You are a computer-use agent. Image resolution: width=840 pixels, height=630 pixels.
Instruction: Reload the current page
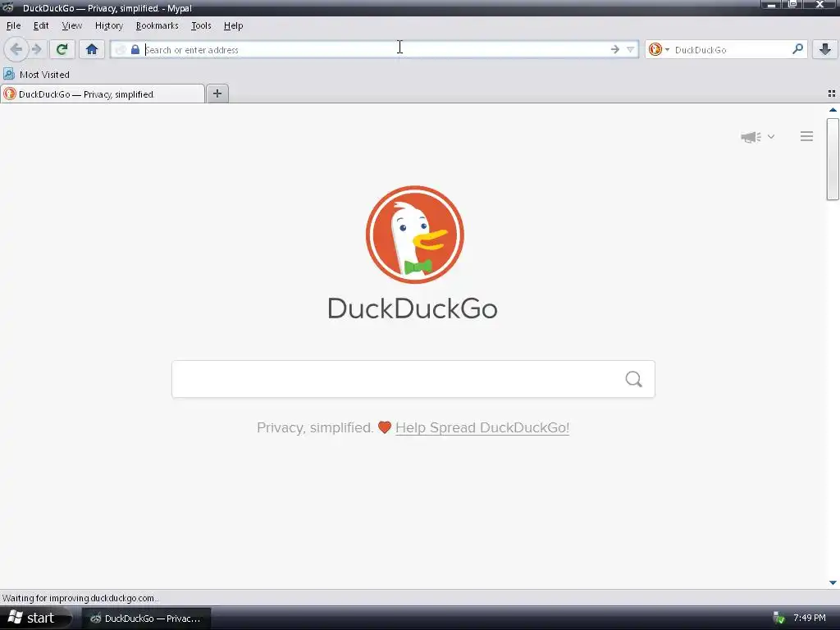(x=62, y=50)
